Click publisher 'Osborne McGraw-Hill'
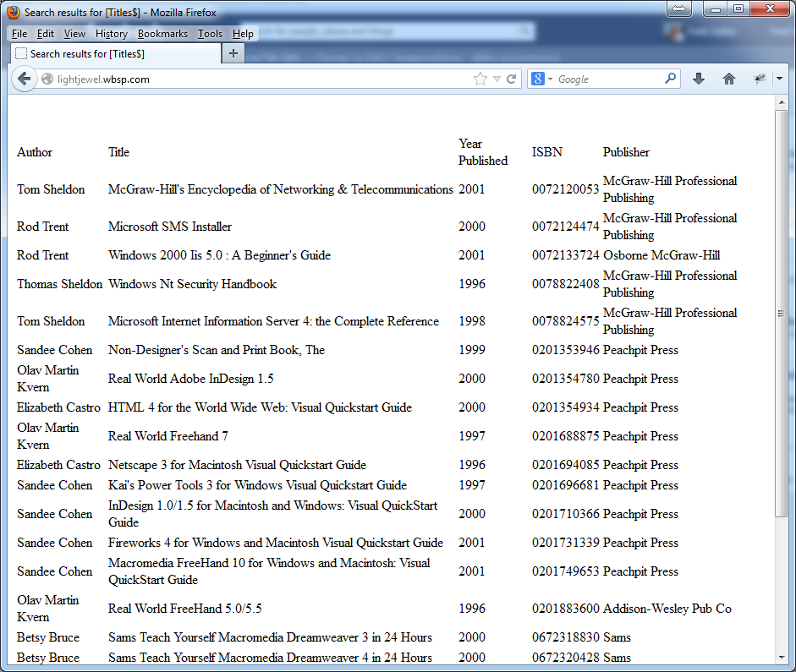This screenshot has width=796, height=672. click(x=662, y=255)
